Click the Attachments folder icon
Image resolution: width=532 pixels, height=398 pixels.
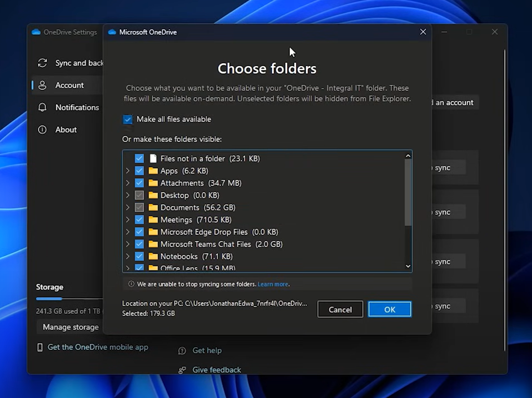[153, 183]
